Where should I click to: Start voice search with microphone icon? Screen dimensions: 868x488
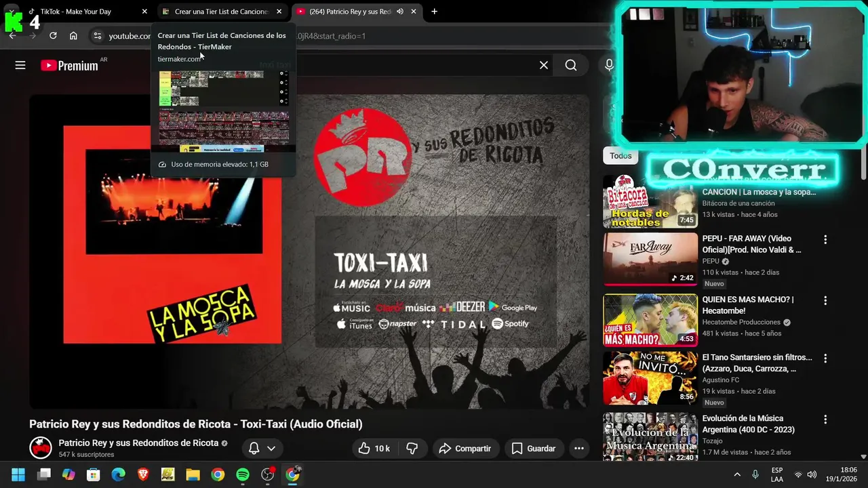coord(609,65)
